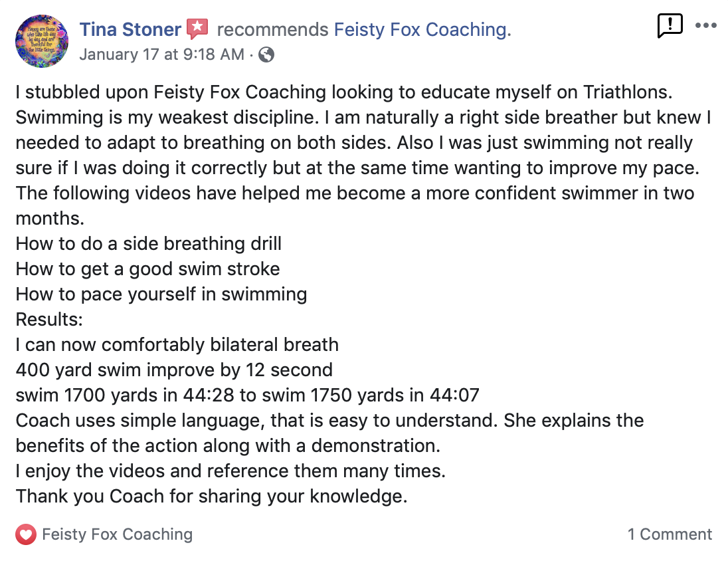The image size is (728, 561).
Task: Click 'How to get a good swim stroke'
Action: (x=147, y=269)
